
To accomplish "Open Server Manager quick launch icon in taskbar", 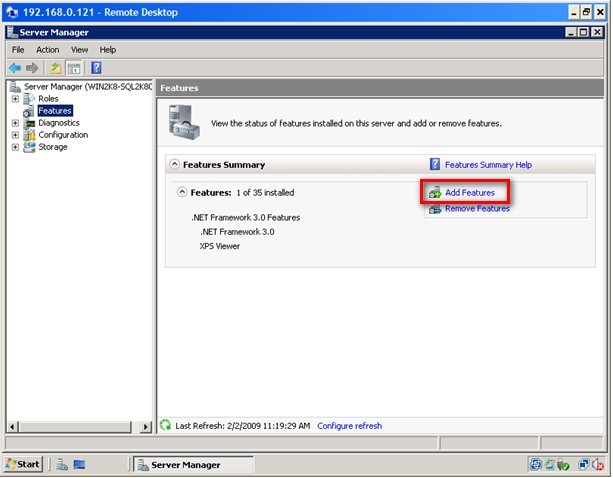I will (x=61, y=464).
